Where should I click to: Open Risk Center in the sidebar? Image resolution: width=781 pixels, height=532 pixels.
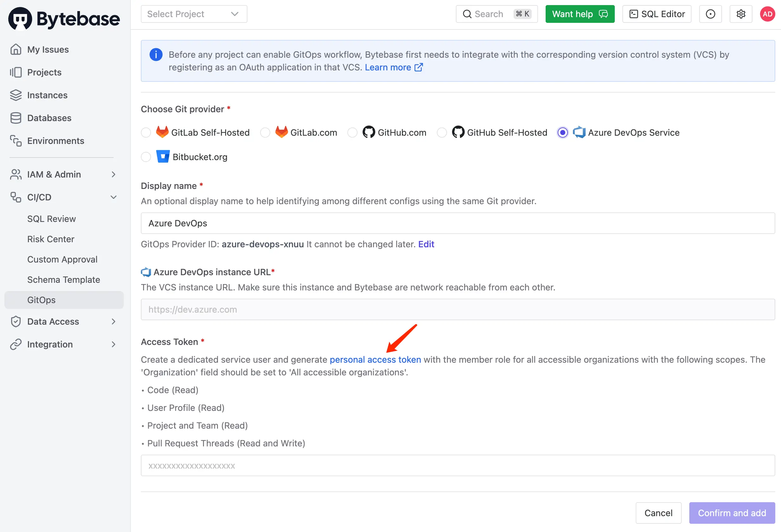51,239
